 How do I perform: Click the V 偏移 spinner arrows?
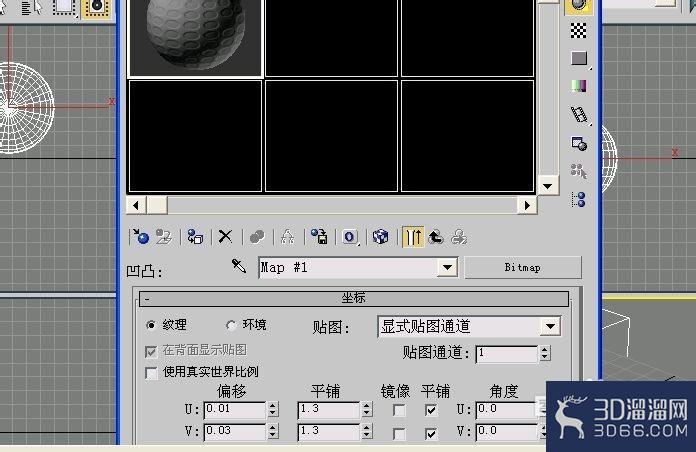coord(273,431)
